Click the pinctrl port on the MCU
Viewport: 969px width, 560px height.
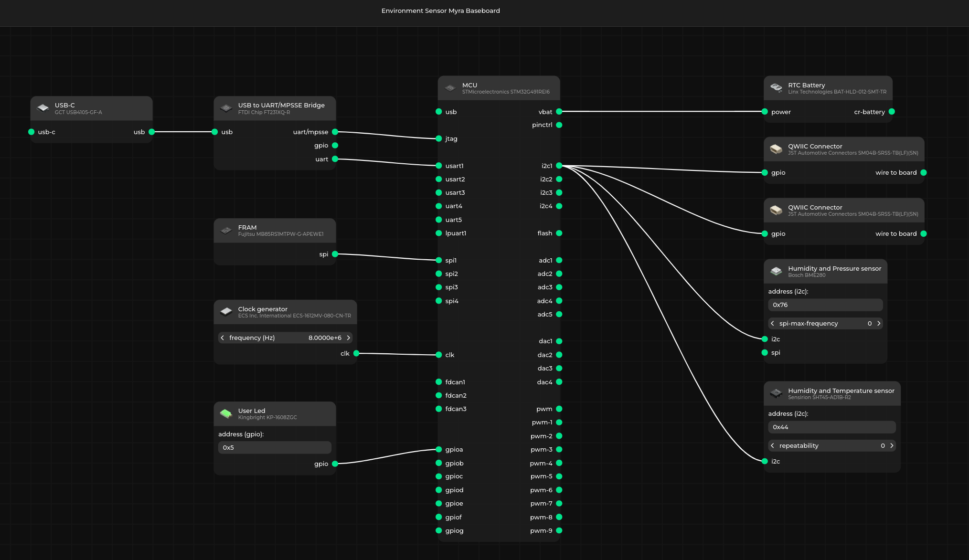tap(559, 125)
